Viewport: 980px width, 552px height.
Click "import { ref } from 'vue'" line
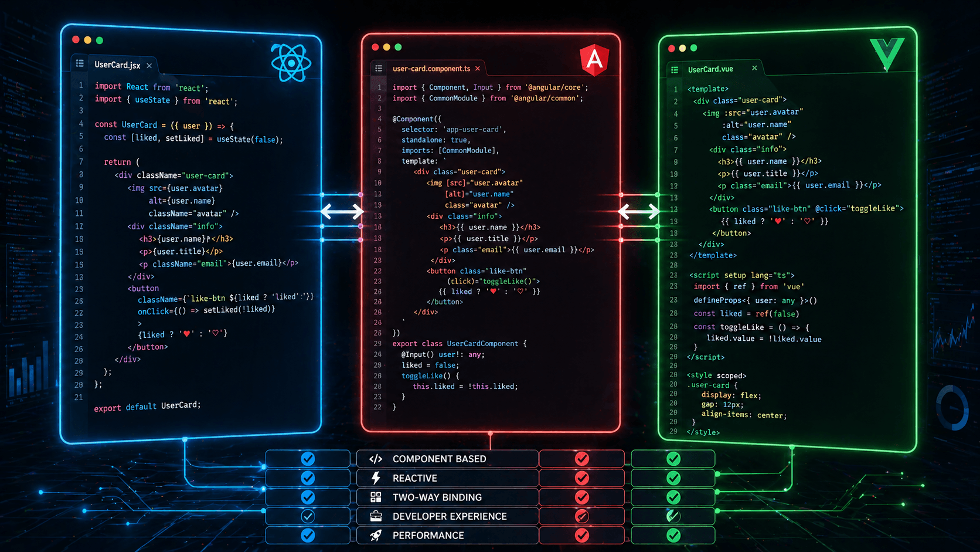point(749,286)
